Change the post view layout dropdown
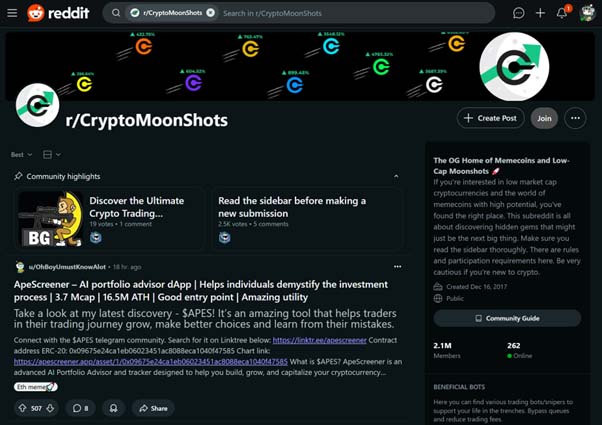 tap(51, 155)
